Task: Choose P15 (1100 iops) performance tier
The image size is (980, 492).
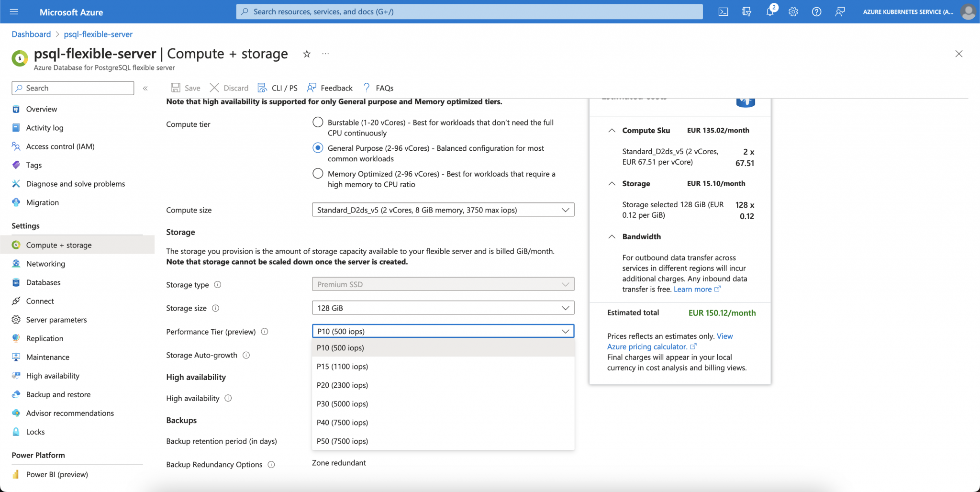Action: click(443, 367)
